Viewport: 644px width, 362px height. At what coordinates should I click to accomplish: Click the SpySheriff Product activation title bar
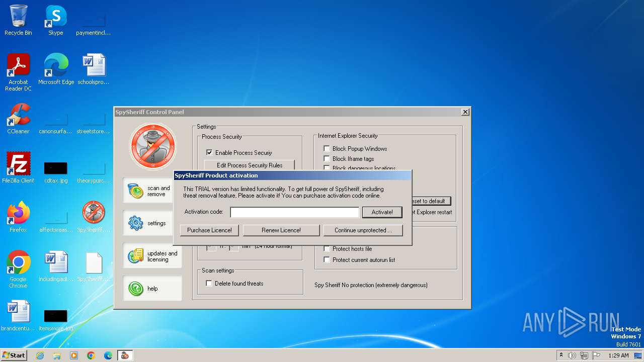pos(292,175)
